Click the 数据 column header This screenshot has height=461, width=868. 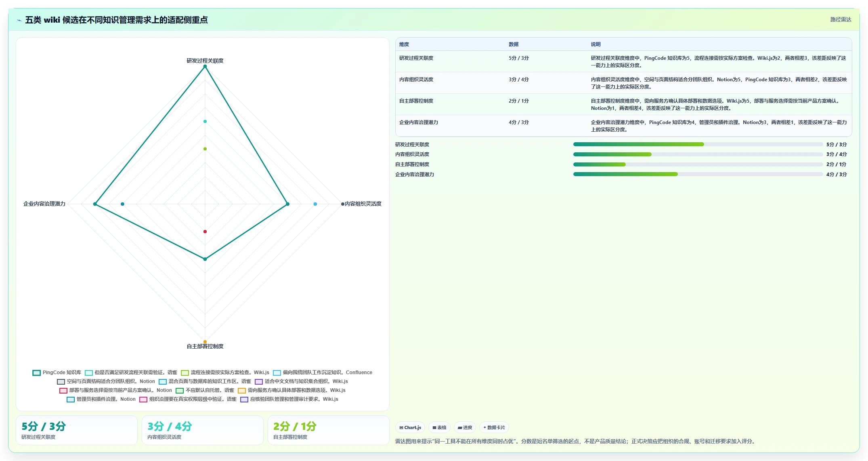514,44
